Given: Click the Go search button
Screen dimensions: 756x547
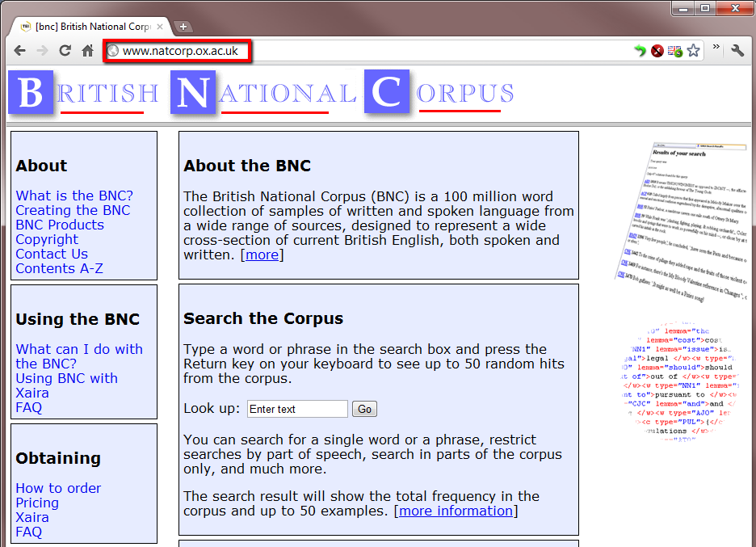Looking at the screenshot, I should (364, 409).
